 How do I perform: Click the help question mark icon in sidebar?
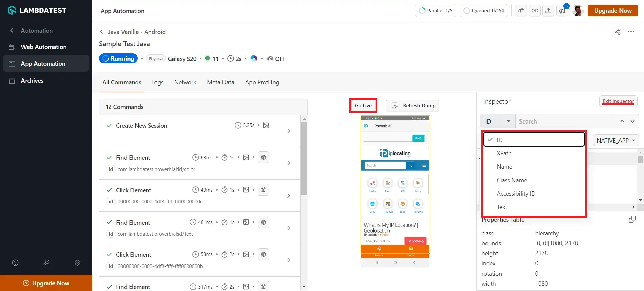[x=15, y=263]
